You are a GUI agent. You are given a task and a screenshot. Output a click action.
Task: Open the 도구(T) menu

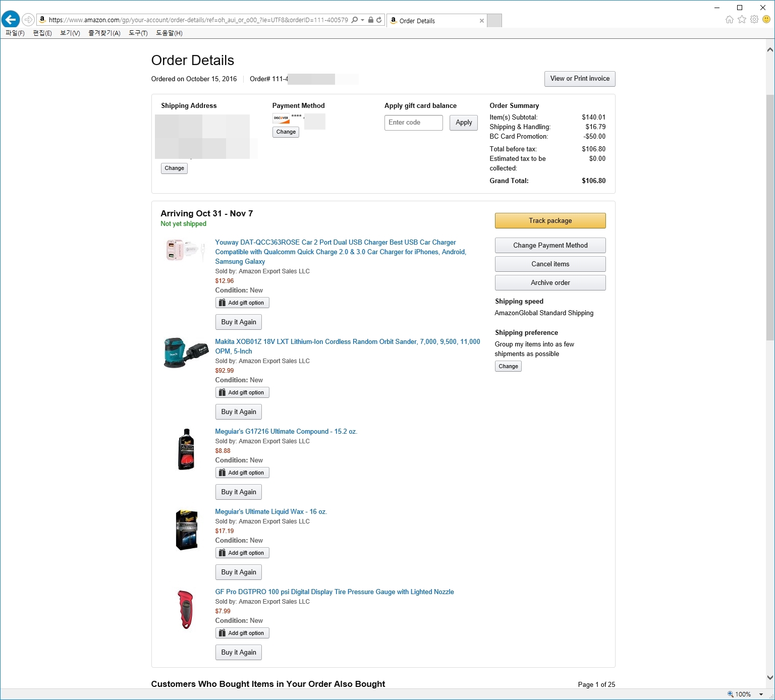pyautogui.click(x=138, y=33)
